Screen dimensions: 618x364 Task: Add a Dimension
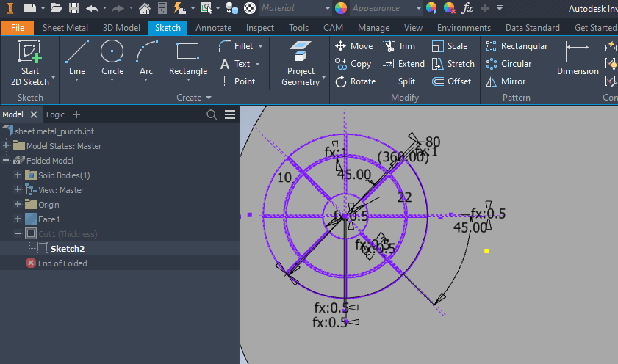tap(578, 58)
